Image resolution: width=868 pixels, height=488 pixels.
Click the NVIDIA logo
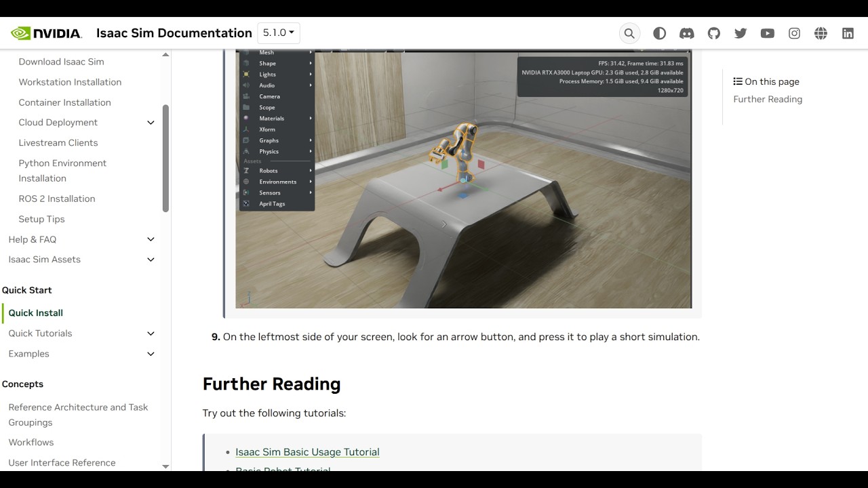46,33
